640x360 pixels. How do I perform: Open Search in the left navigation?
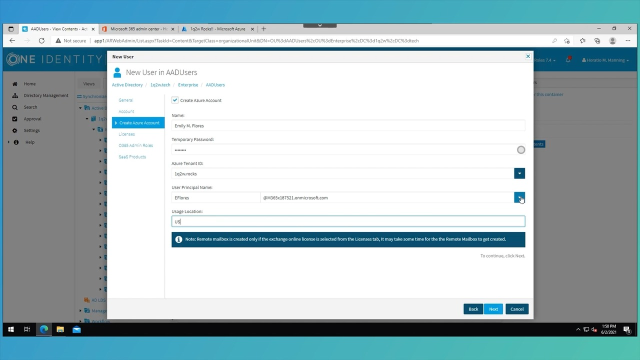pyautogui.click(x=30, y=107)
